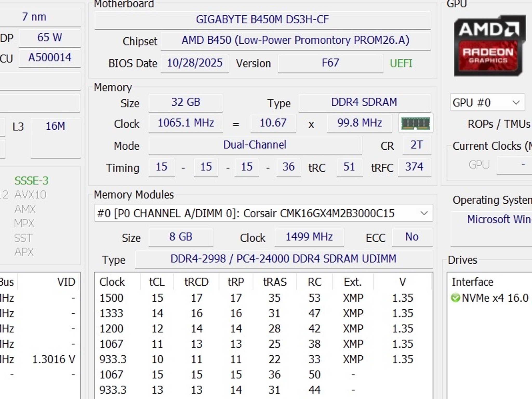
Task: Click the greyed SST feature label
Action: pyautogui.click(x=23, y=238)
